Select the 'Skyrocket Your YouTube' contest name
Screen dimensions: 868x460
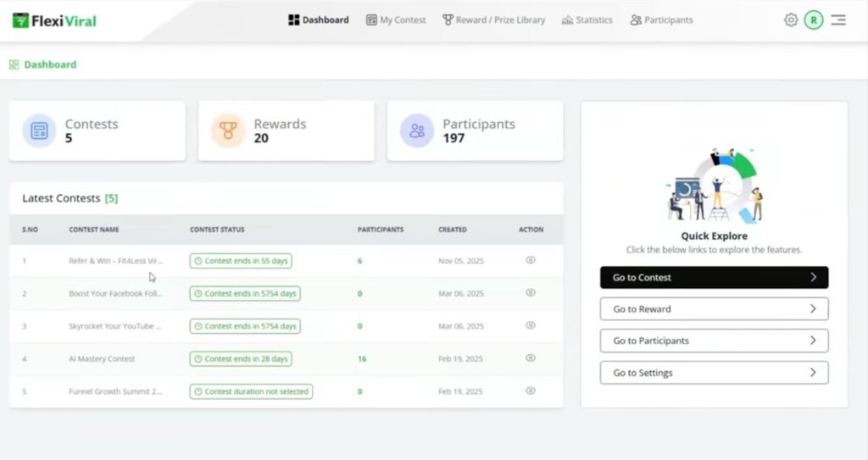point(115,326)
